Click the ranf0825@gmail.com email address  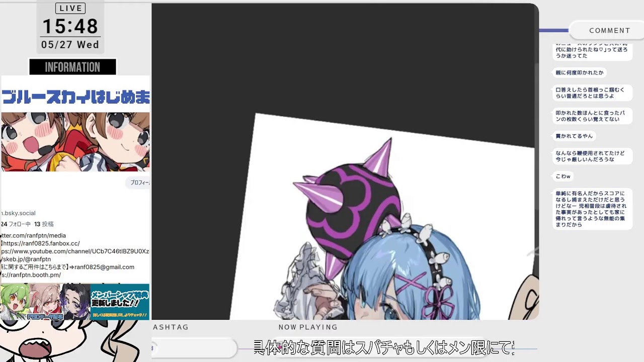click(x=105, y=267)
